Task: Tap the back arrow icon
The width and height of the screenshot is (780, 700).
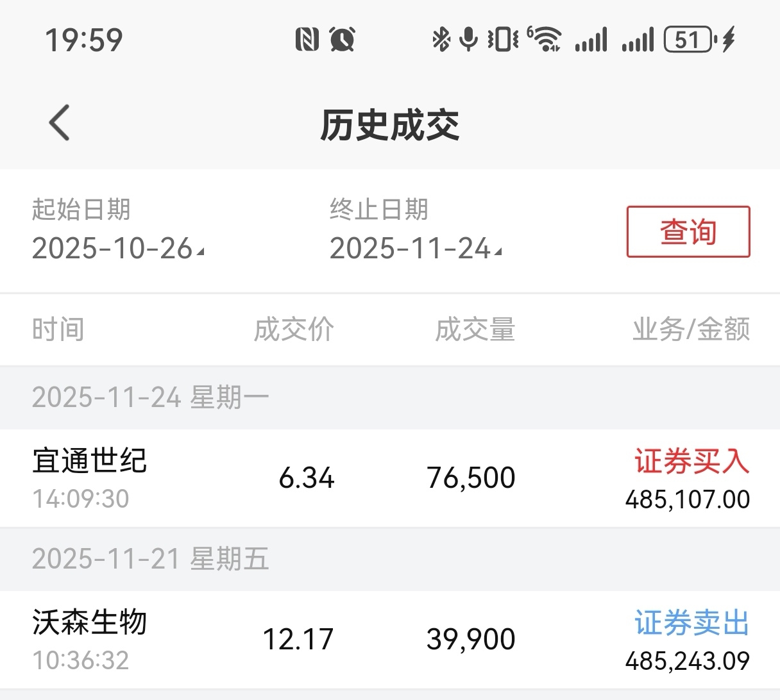Action: pyautogui.click(x=60, y=123)
